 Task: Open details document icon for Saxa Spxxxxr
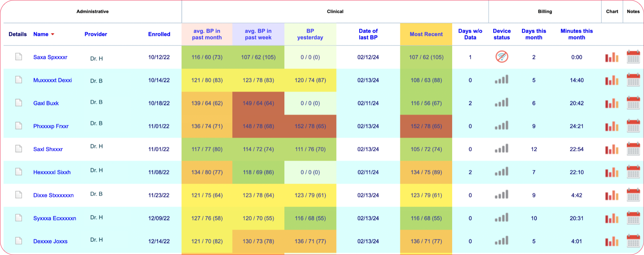click(18, 57)
